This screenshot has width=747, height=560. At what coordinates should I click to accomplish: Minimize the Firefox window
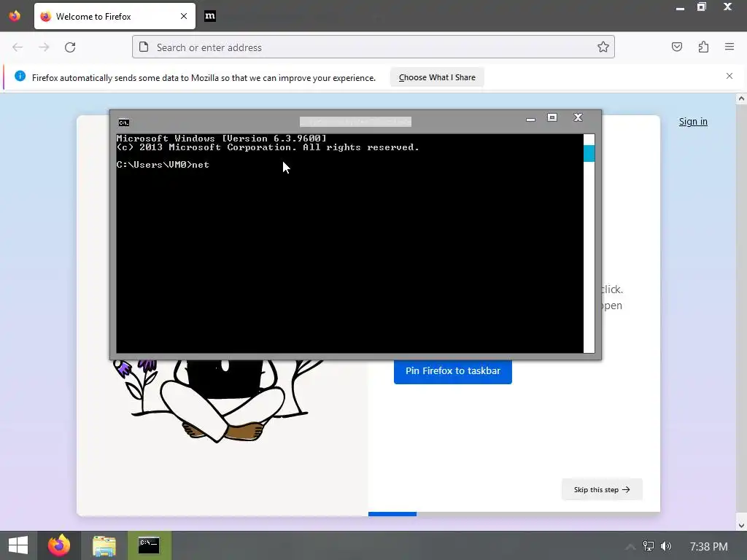click(680, 8)
